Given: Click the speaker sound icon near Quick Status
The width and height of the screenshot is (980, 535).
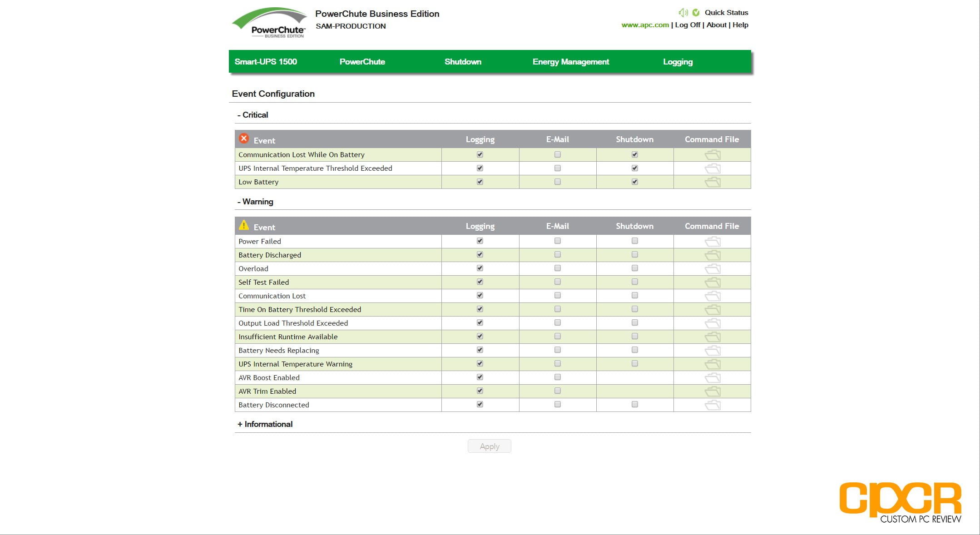Looking at the screenshot, I should tap(683, 13).
